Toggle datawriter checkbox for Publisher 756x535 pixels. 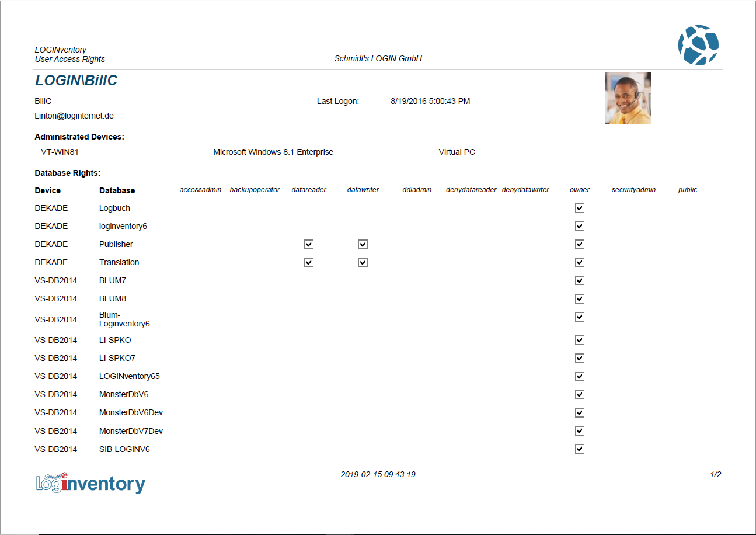pyautogui.click(x=363, y=244)
